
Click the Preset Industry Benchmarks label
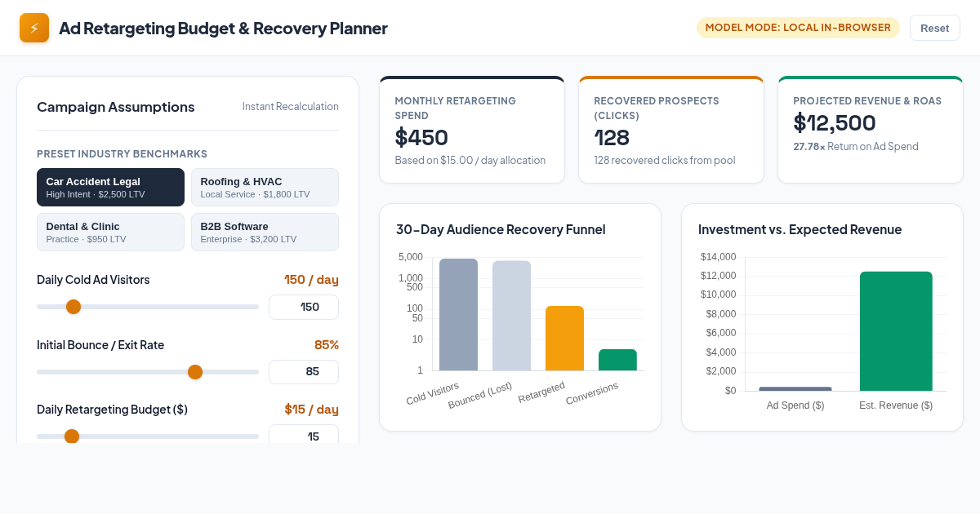(122, 153)
